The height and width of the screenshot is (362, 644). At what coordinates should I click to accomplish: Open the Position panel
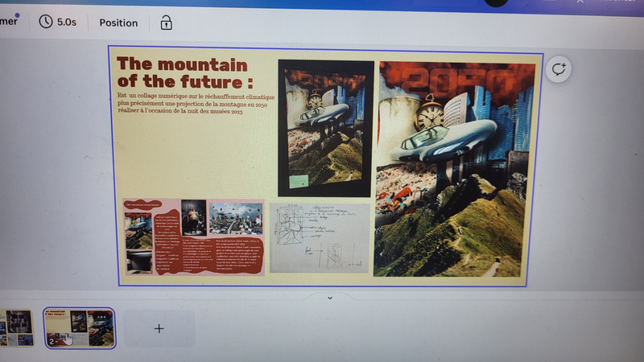coord(118,23)
